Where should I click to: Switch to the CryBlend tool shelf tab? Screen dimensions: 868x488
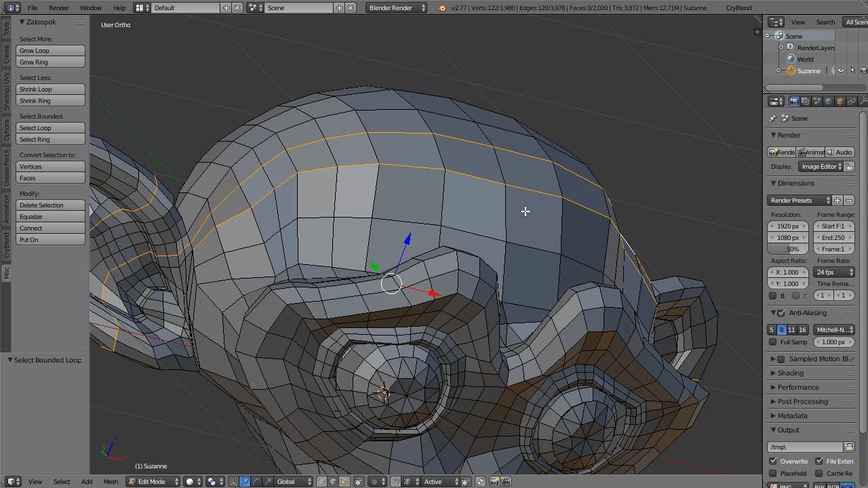[7, 246]
